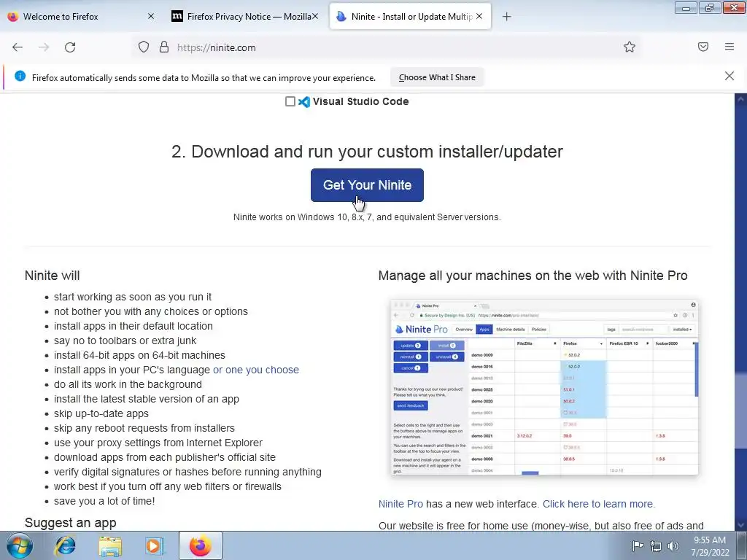Click the info icon in the notification bar
This screenshot has height=560, width=747.
click(20, 76)
